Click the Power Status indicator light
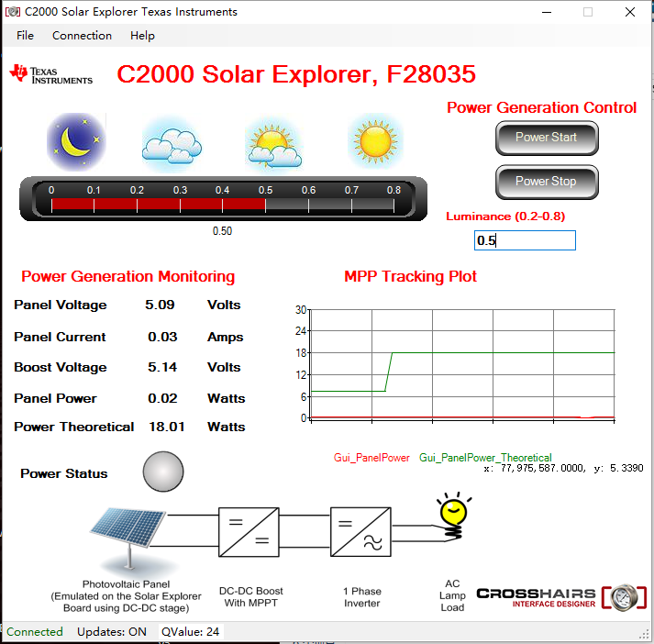Screen dimensions: 654x644 click(x=163, y=472)
